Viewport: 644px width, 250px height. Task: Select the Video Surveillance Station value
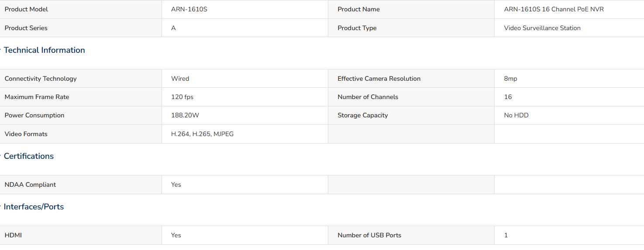(542, 28)
